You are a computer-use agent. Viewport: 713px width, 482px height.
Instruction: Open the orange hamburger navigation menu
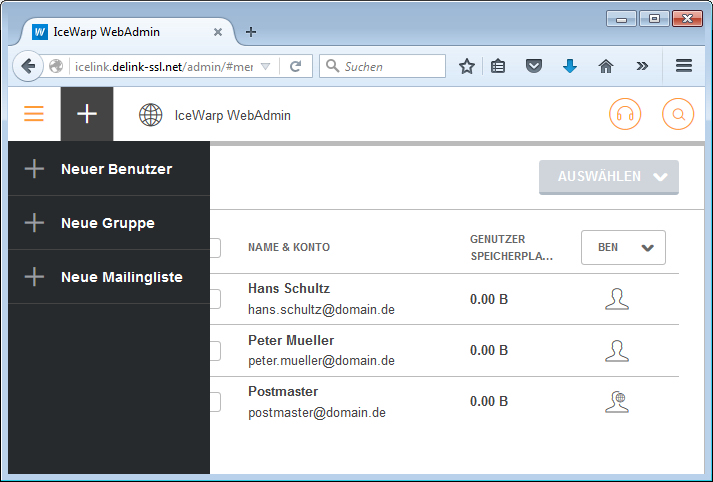(34, 114)
